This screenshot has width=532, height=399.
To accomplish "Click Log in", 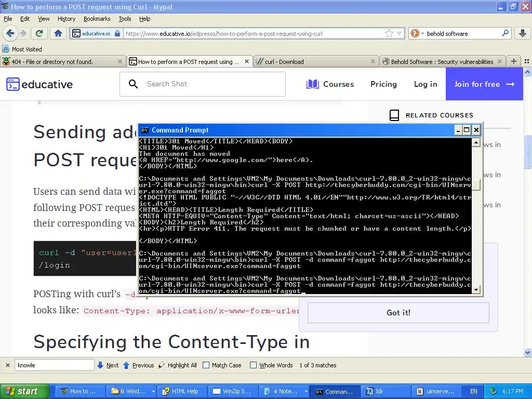I will 425,84.
